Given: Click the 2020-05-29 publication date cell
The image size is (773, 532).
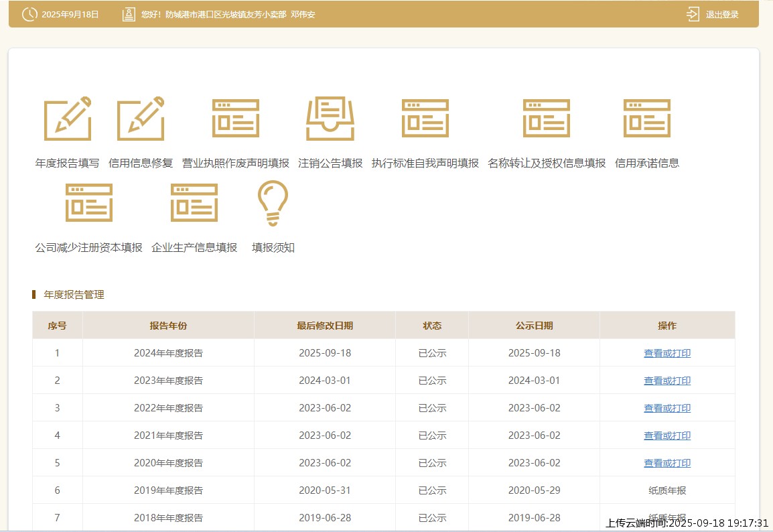Looking at the screenshot, I should pyautogui.click(x=535, y=490).
